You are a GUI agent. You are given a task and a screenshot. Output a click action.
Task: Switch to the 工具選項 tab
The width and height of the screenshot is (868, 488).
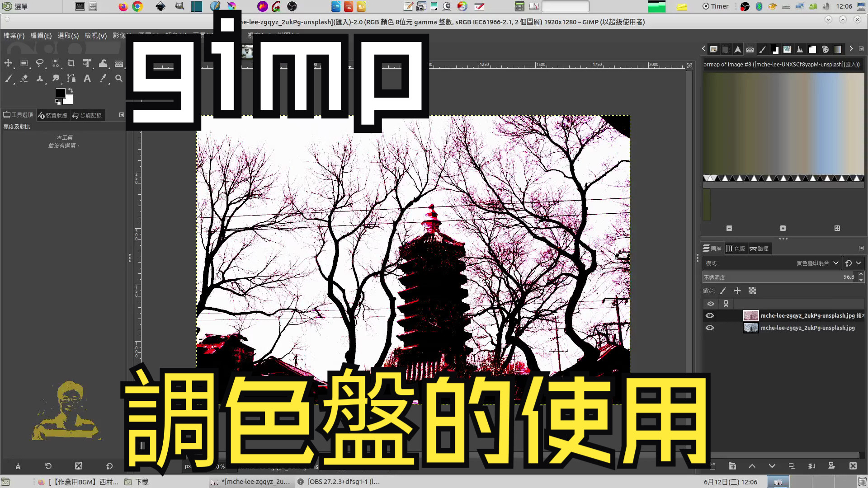click(x=19, y=115)
